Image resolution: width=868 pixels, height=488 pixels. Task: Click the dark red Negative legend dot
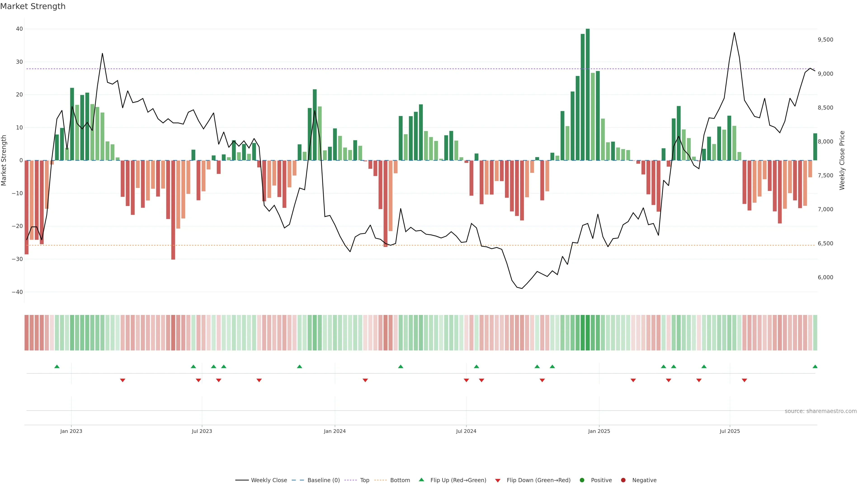tap(623, 480)
